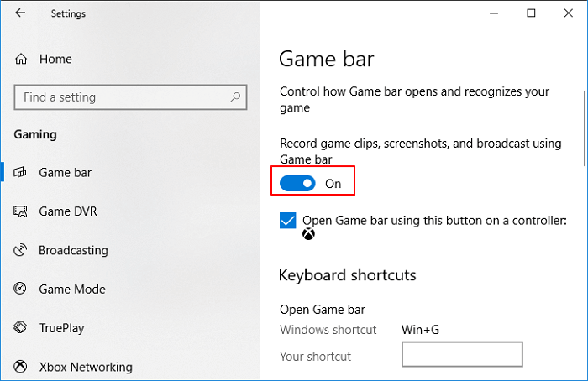Open Game DVR via its sidebar icon

tap(21, 211)
